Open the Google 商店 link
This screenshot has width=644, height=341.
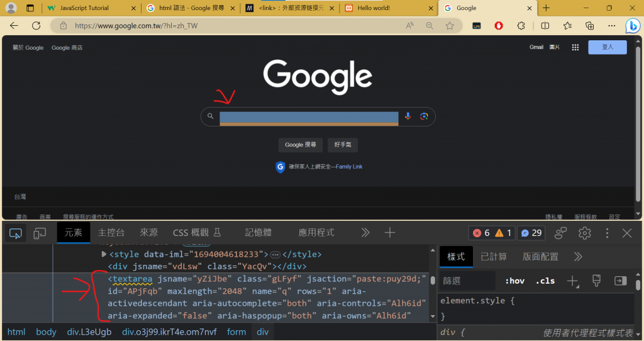67,48
